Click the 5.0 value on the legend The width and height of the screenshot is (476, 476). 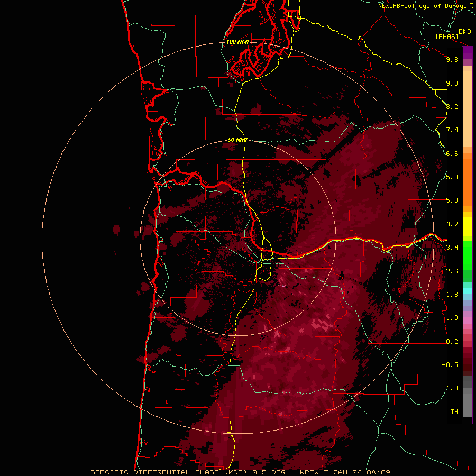click(452, 200)
